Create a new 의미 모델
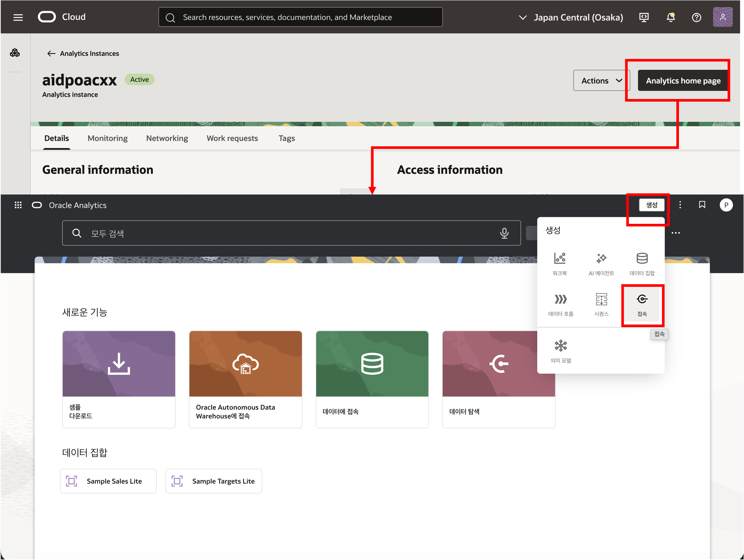Viewport: 744px width, 560px height. coord(560,352)
